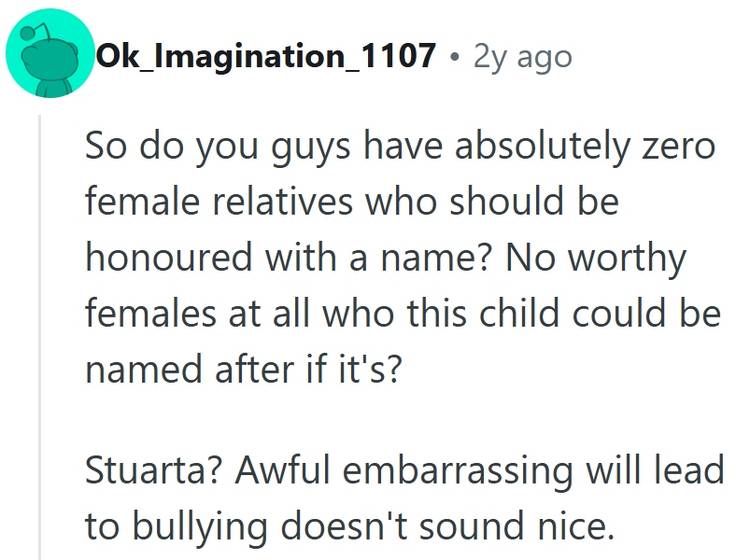
Task: Click the word "Awful" in the second paragraph
Action: coord(283,469)
